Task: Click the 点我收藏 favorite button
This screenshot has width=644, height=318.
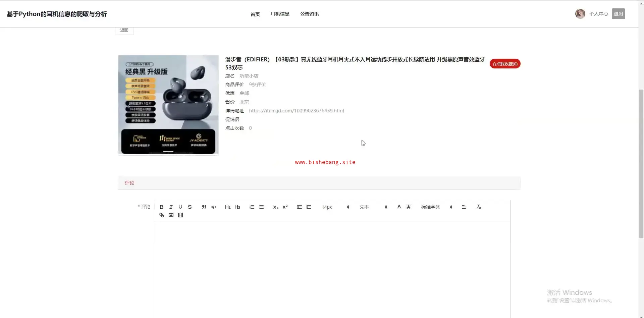Action: tap(505, 64)
